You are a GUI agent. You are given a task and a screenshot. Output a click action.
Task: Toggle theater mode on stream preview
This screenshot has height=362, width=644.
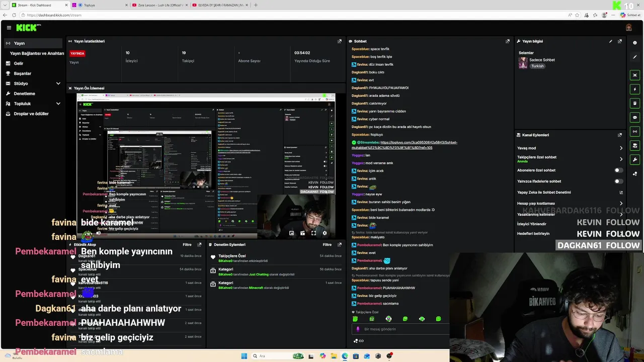(302, 233)
